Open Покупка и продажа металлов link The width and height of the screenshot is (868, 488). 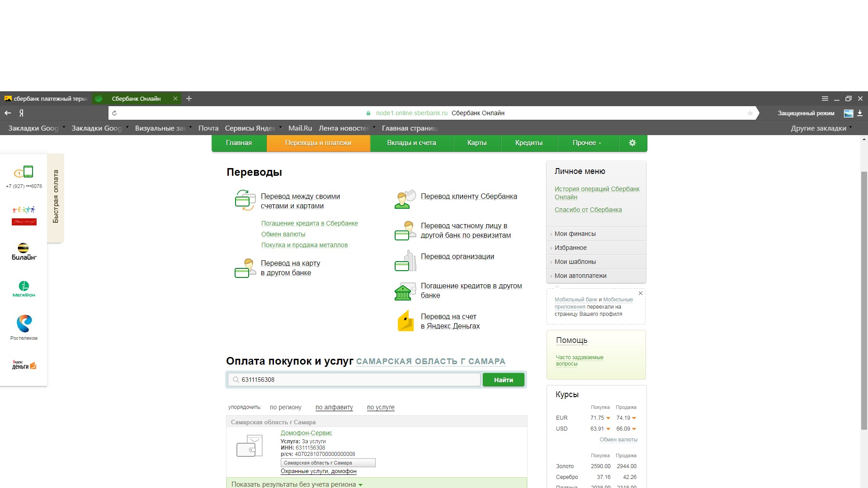coord(304,245)
